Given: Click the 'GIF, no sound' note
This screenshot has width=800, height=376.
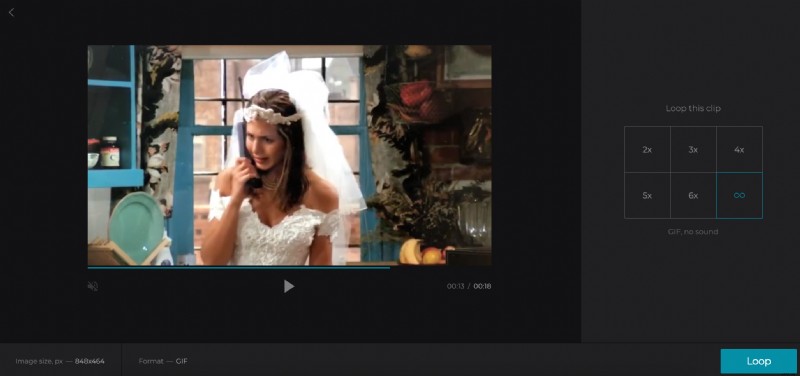Looking at the screenshot, I should pos(693,232).
